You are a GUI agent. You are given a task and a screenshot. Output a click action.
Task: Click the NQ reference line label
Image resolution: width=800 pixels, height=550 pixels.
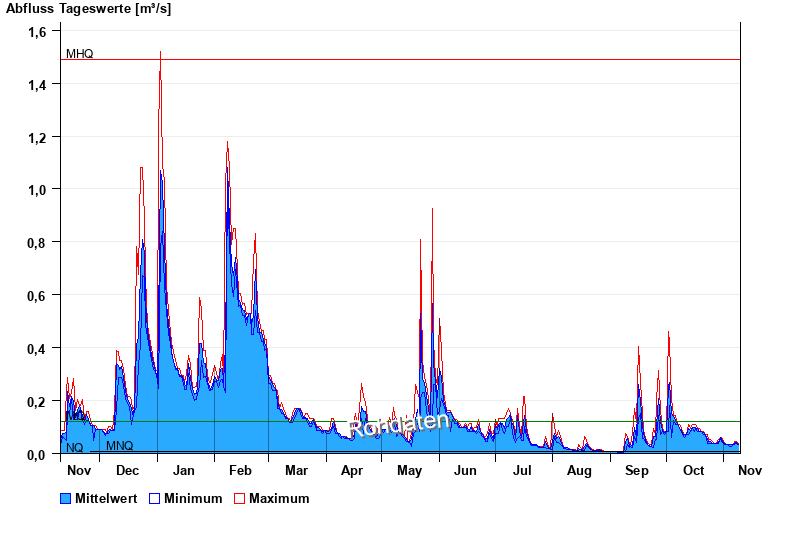point(75,447)
